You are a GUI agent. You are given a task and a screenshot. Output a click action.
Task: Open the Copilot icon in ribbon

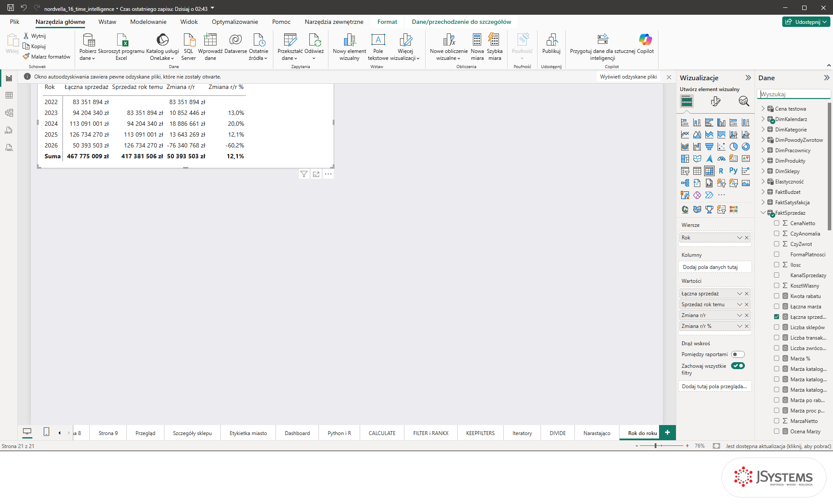point(645,40)
